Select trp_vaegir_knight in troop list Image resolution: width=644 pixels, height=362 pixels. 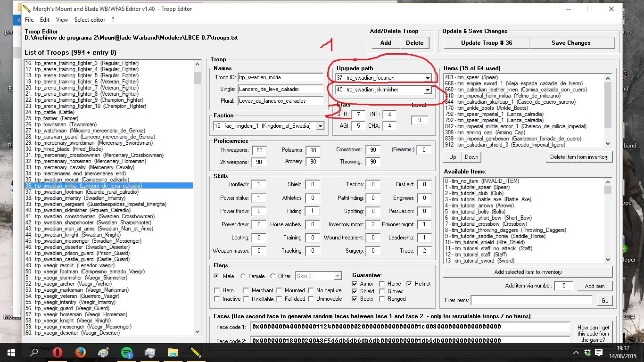[x=109, y=321]
